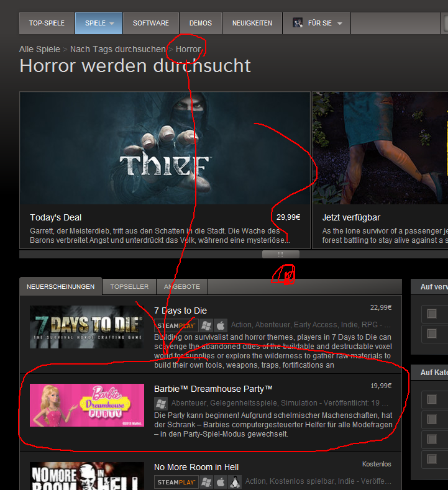The width and height of the screenshot is (448, 490).
Task: Open the ANGEBOTE tab
Action: point(182,286)
